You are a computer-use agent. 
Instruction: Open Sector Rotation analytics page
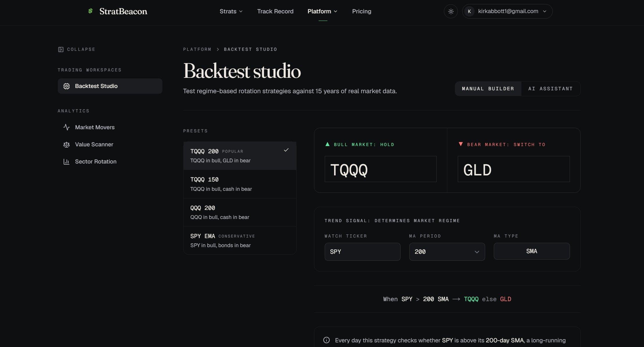coord(110,161)
